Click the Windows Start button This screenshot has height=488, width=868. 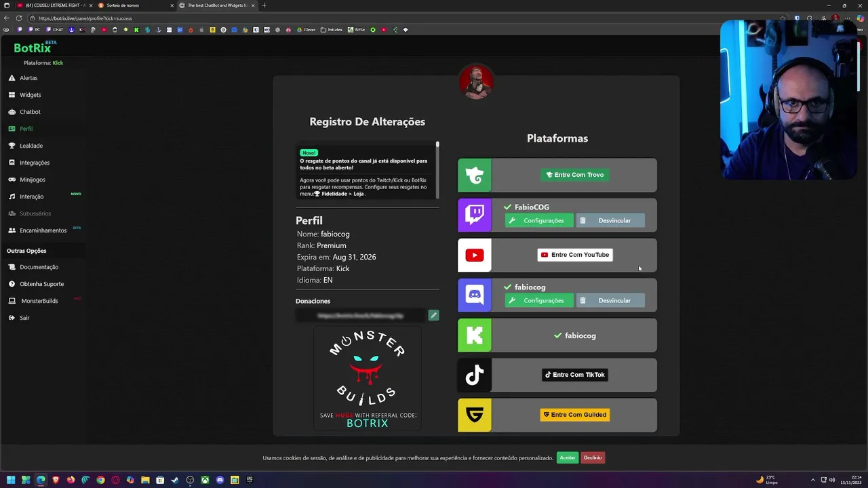point(11,480)
